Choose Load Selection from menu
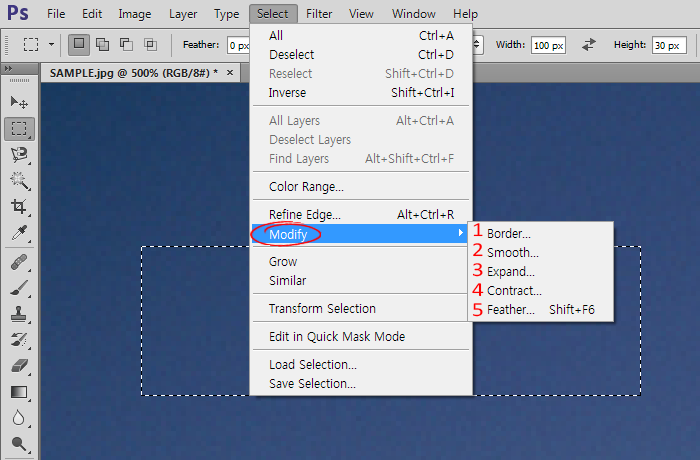This screenshot has width=700, height=460. [361, 364]
